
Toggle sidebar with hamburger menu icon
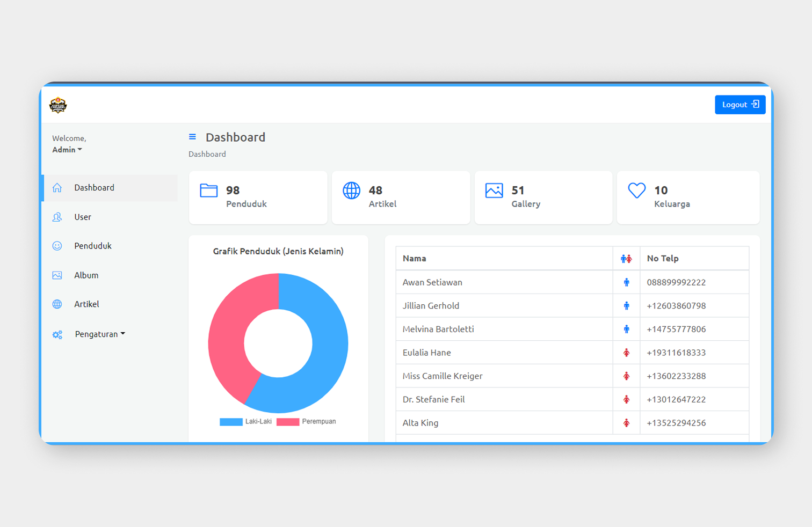(192, 137)
